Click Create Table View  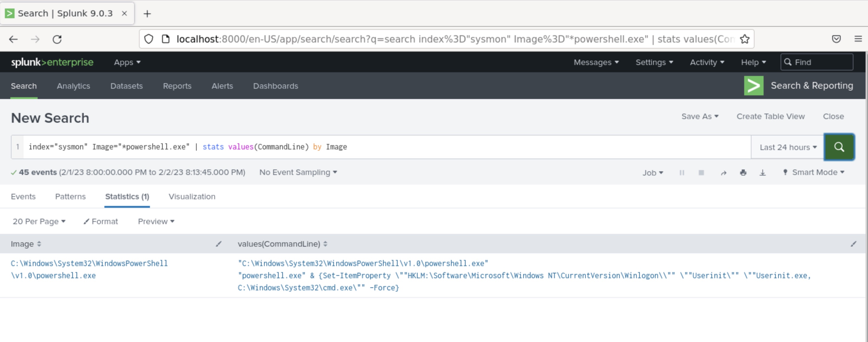[770, 116]
